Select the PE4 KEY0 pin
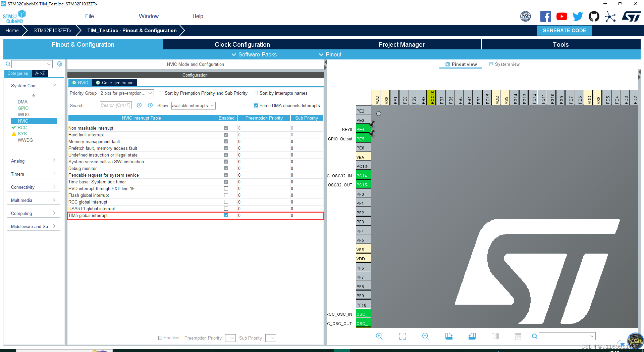Image resolution: width=644 pixels, height=352 pixels. pos(363,129)
